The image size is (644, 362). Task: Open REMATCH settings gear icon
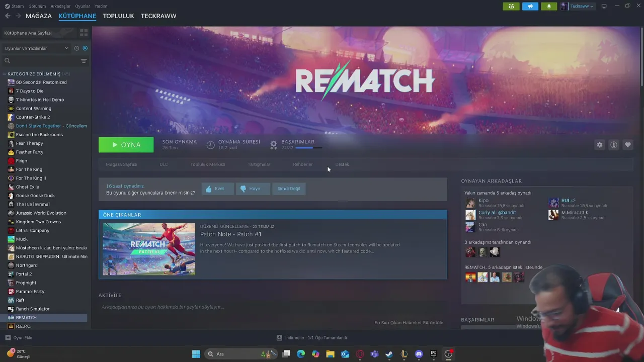[600, 145]
